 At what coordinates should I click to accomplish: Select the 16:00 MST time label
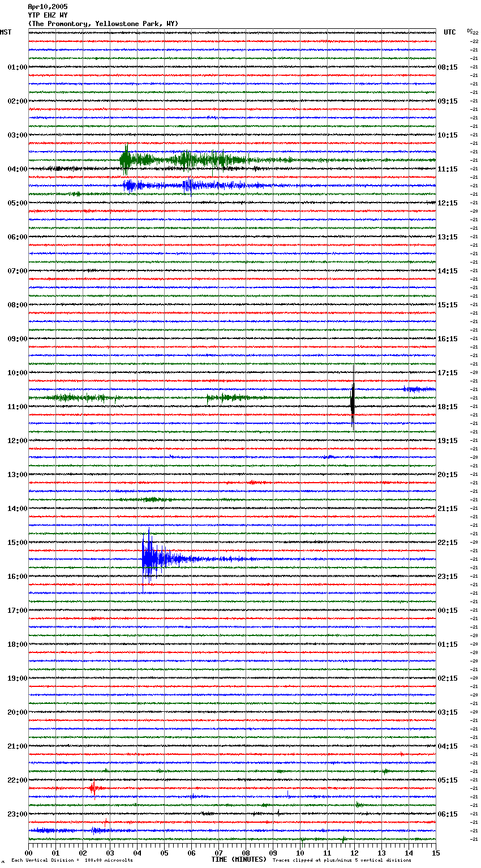(18, 577)
